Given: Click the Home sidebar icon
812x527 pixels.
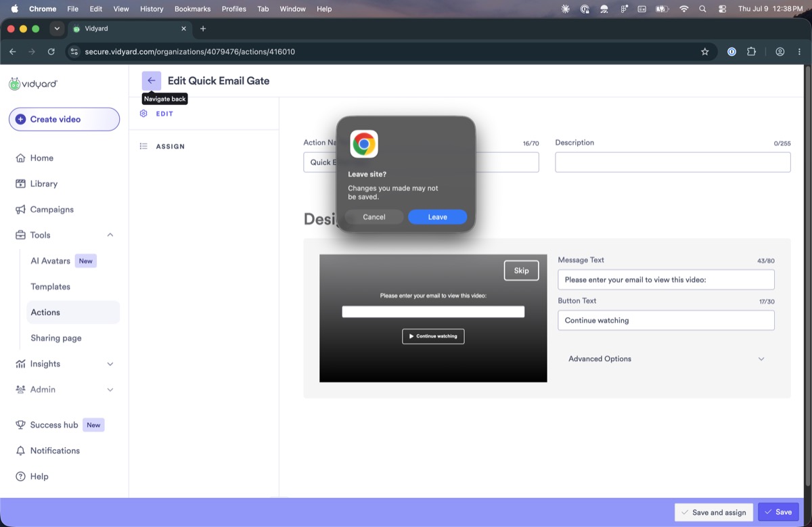Looking at the screenshot, I should [x=20, y=158].
